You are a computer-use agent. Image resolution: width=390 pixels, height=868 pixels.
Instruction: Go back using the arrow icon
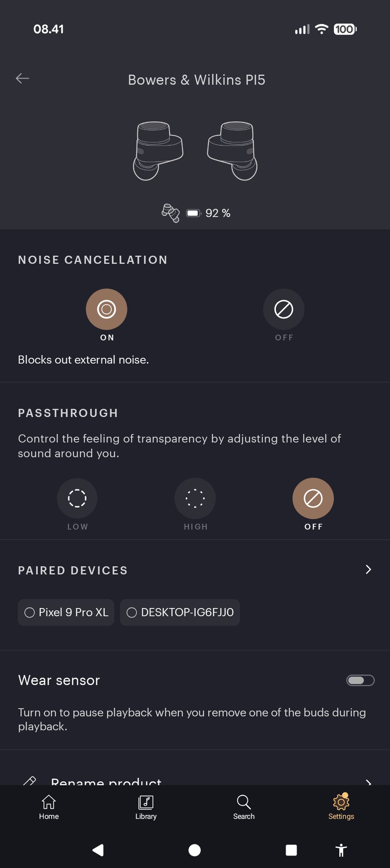click(22, 78)
